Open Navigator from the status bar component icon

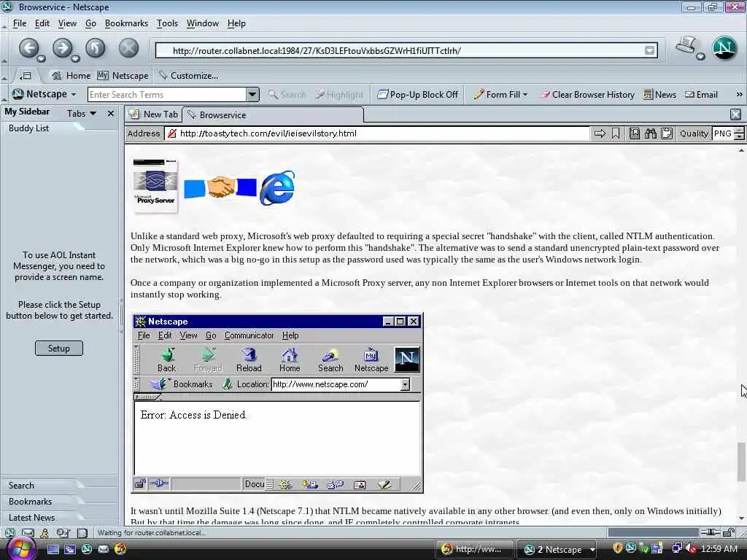pos(10,533)
